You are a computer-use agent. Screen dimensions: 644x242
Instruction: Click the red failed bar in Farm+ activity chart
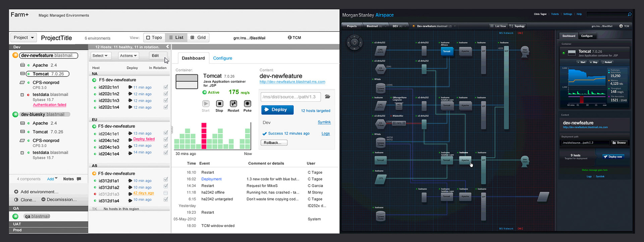click(204, 136)
